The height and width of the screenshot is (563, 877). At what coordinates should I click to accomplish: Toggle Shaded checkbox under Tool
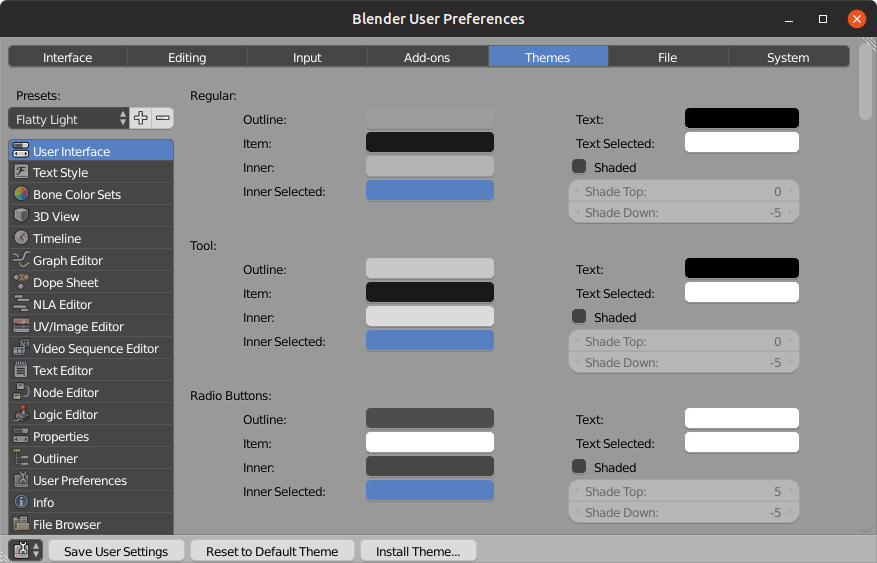pyautogui.click(x=579, y=316)
